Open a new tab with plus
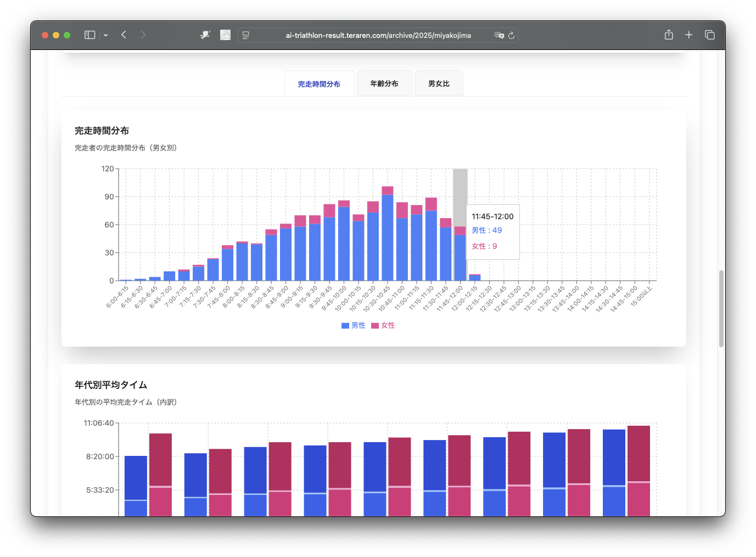Viewport: 756px width, 557px height. point(689,35)
